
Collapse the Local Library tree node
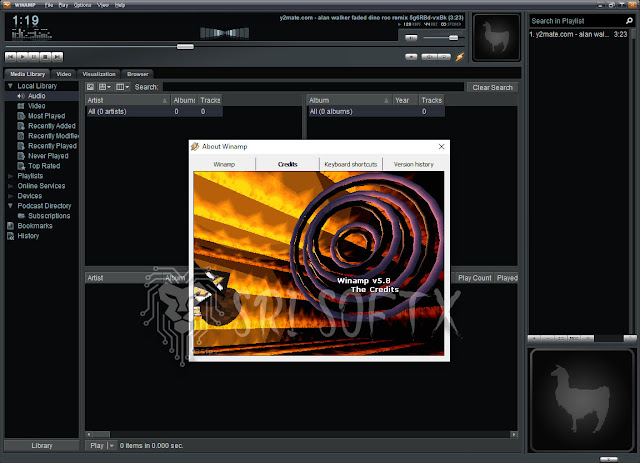click(10, 86)
